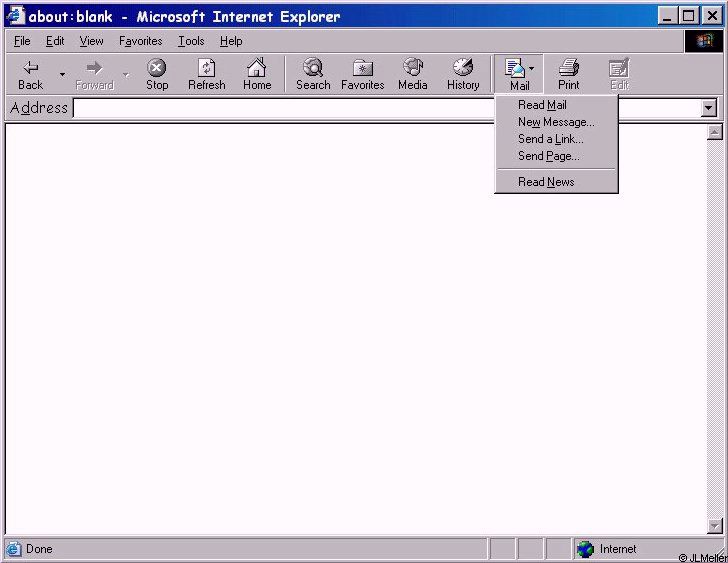Screen dimensions: 728x563
Task: Choose New Message from the Mail menu
Action: pyautogui.click(x=556, y=122)
